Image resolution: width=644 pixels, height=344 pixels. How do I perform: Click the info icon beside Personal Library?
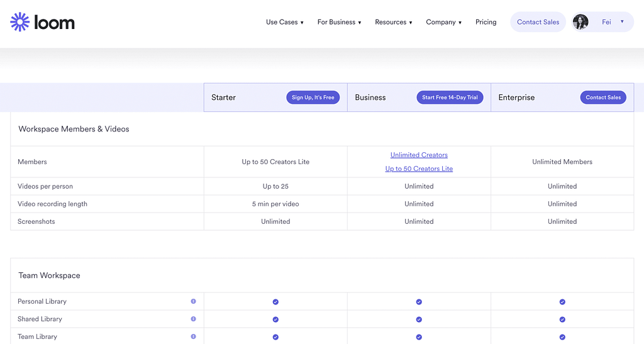[193, 301]
